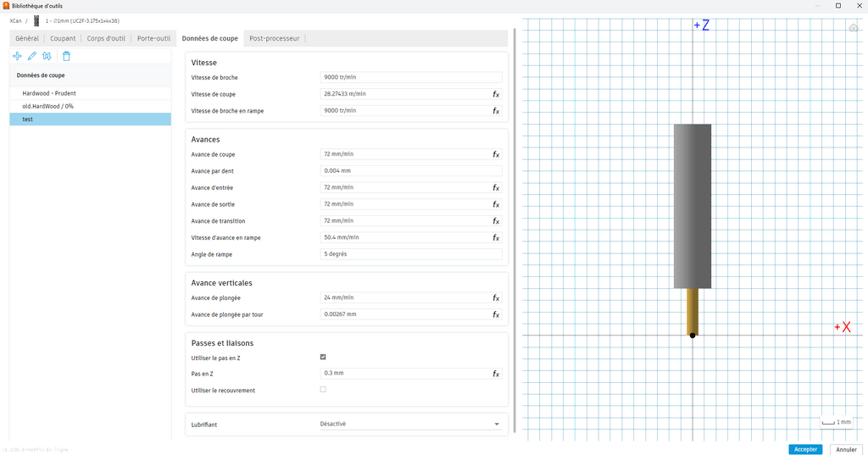The height and width of the screenshot is (455, 868).
Task: Edit the Vitesse de broche field
Action: (411, 77)
